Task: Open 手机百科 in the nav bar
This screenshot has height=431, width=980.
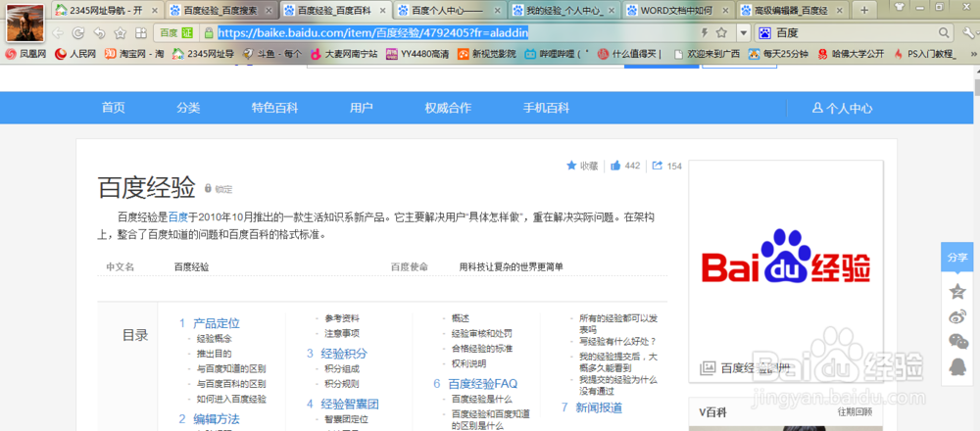Action: (546, 108)
